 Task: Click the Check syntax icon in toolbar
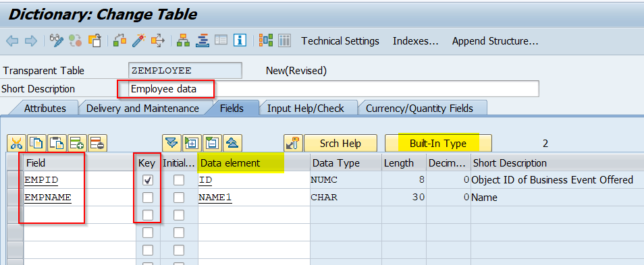(x=119, y=40)
